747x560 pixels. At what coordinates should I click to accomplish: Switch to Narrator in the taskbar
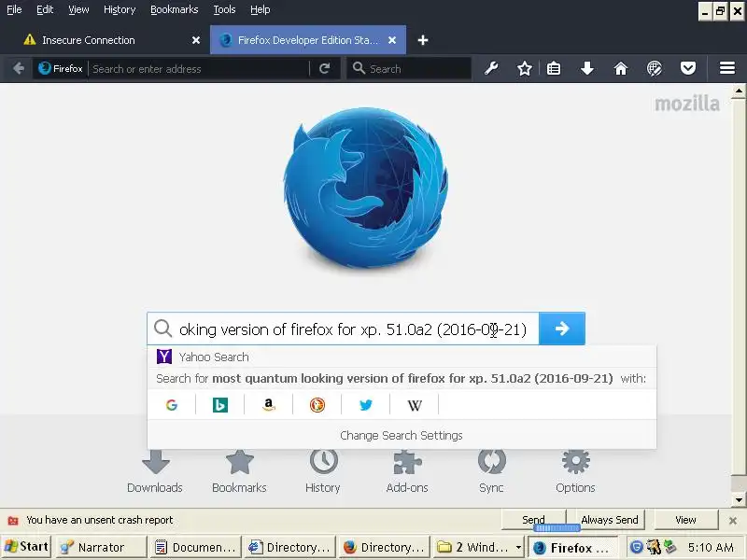pos(102,547)
